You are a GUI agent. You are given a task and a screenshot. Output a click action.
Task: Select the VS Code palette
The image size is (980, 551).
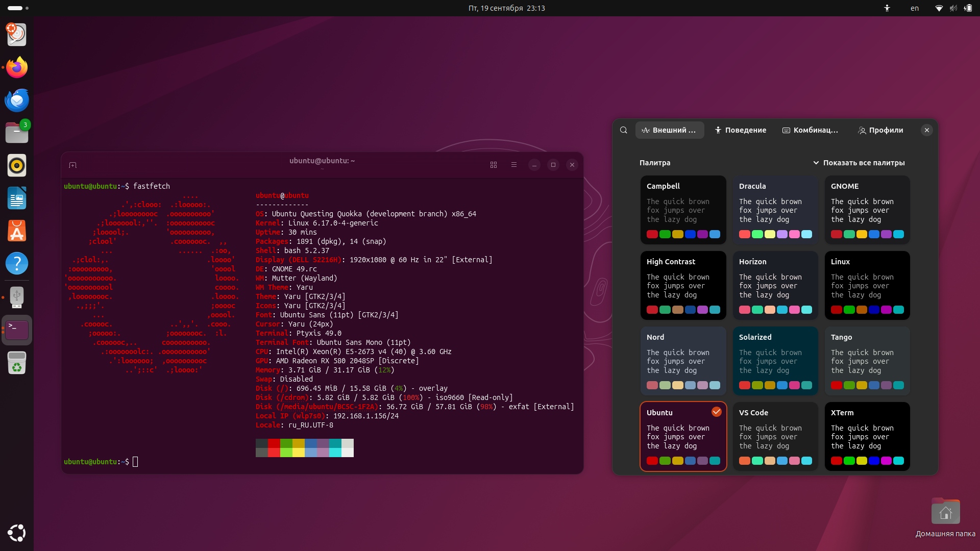(x=775, y=436)
